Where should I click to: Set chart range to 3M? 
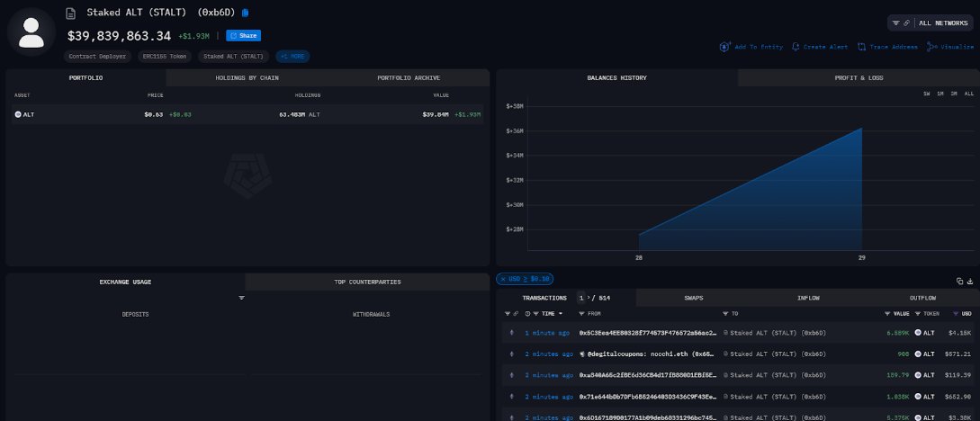(954, 94)
